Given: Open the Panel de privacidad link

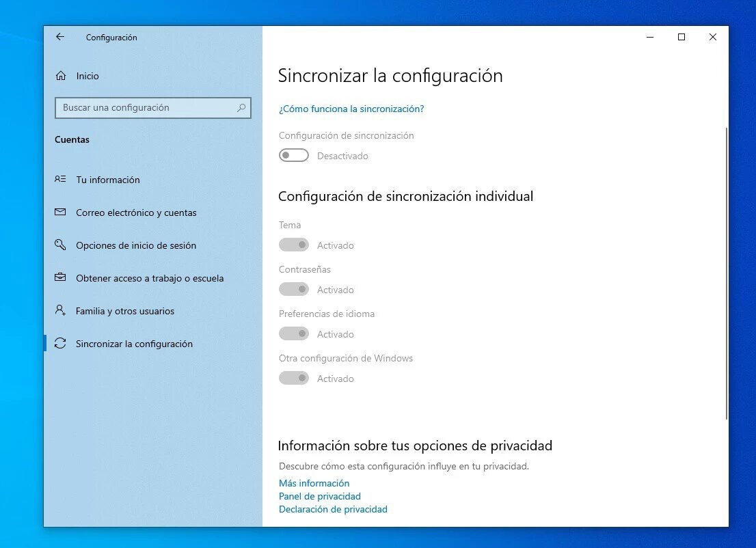Looking at the screenshot, I should click(x=320, y=496).
